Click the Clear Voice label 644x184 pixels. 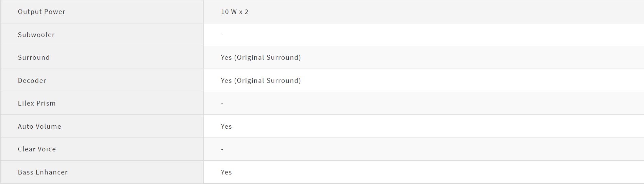tap(37, 149)
